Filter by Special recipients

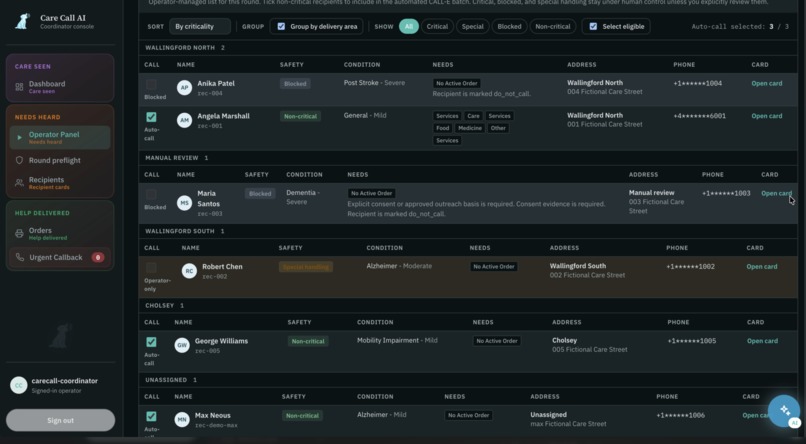tap(472, 26)
